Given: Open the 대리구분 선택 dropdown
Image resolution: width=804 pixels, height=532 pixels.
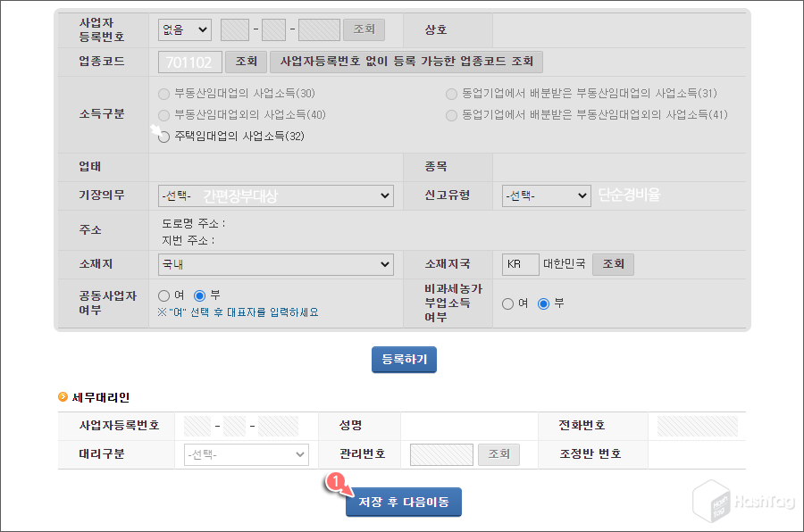Looking at the screenshot, I should point(246,454).
